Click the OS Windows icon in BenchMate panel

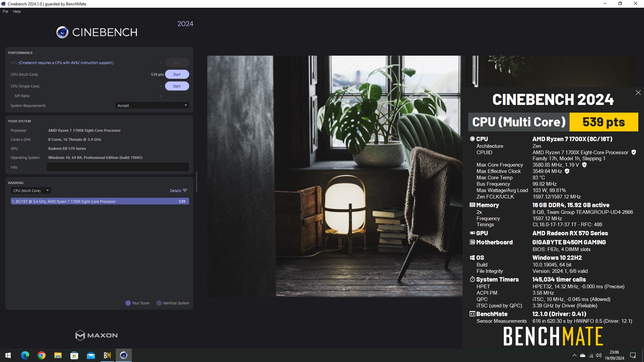[x=472, y=257]
